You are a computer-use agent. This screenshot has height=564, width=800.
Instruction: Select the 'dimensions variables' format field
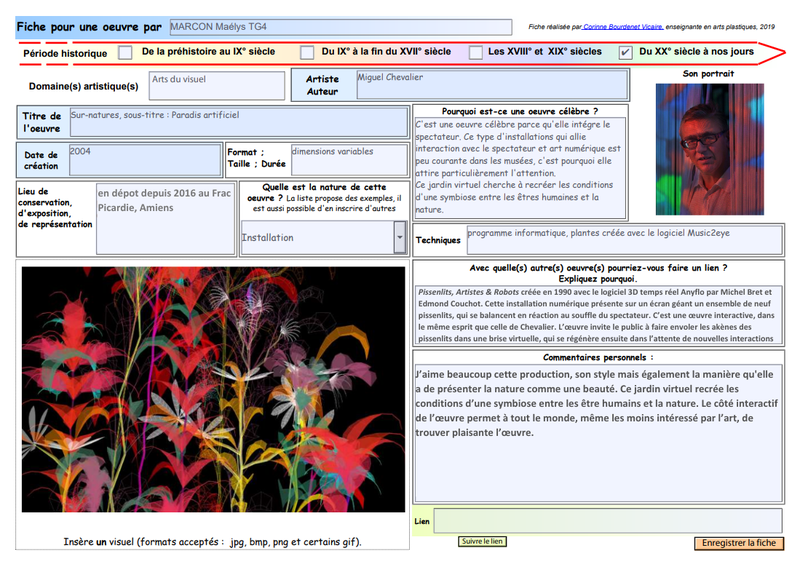[x=348, y=159]
